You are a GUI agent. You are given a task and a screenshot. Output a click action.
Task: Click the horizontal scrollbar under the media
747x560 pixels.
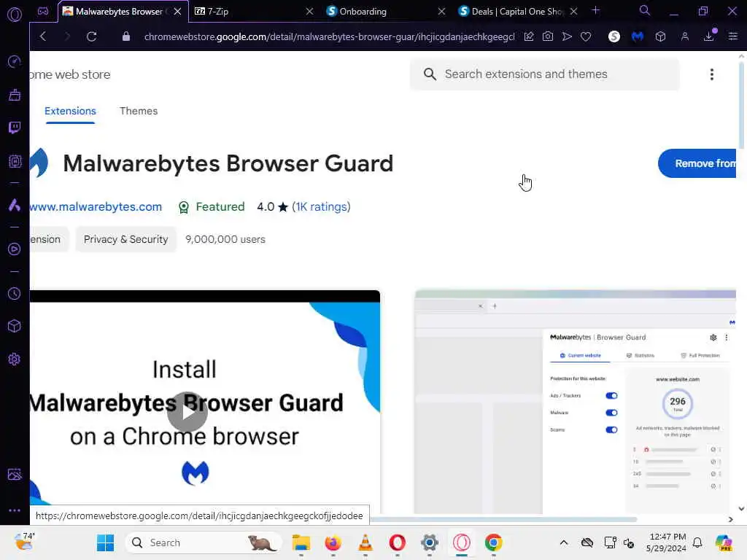[x=503, y=519]
